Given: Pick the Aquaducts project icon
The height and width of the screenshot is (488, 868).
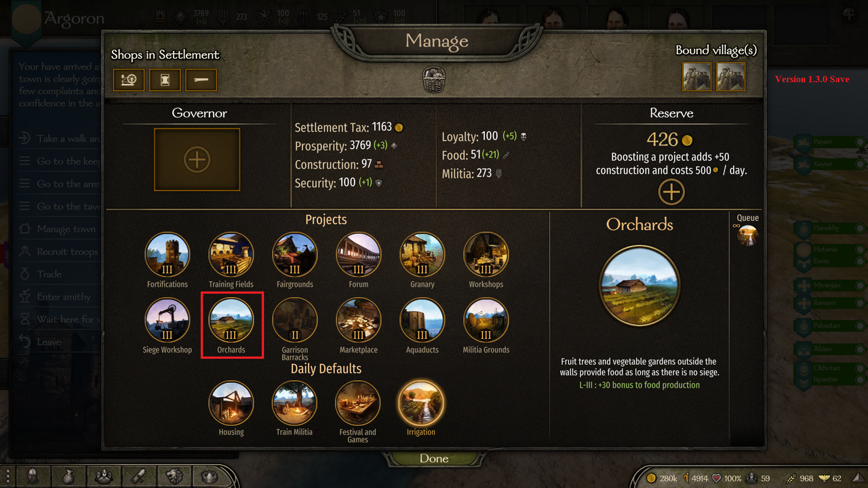Looking at the screenshot, I should click(422, 321).
